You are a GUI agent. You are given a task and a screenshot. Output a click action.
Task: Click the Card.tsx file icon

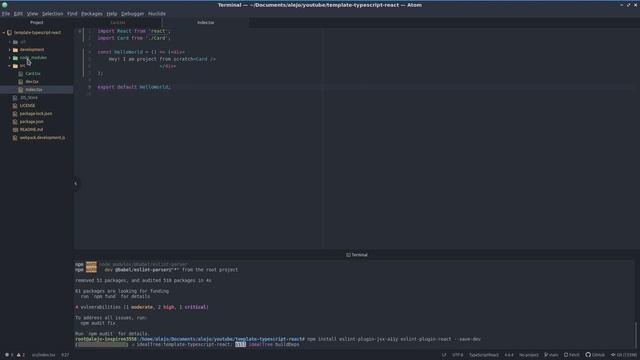click(x=21, y=73)
